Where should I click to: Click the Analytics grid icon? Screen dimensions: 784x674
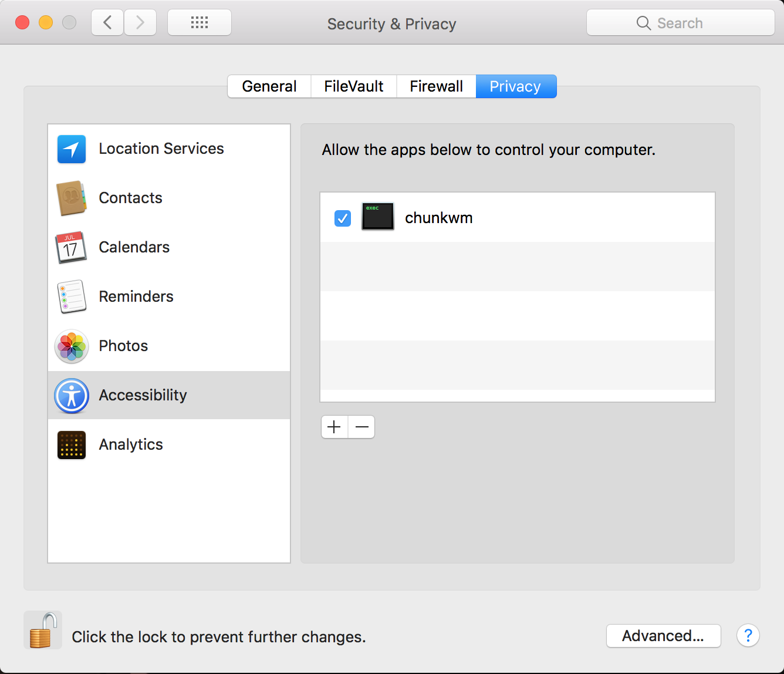click(x=72, y=445)
